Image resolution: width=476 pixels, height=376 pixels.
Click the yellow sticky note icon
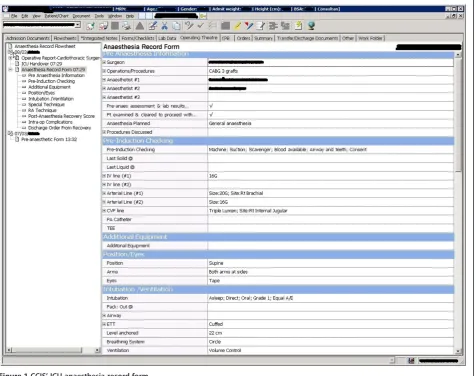(299, 26)
